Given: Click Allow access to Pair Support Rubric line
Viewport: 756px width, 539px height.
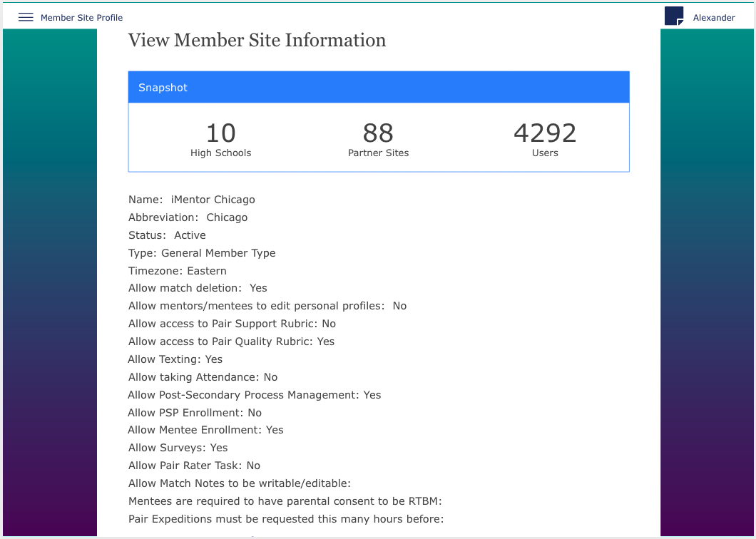Looking at the screenshot, I should tap(232, 324).
